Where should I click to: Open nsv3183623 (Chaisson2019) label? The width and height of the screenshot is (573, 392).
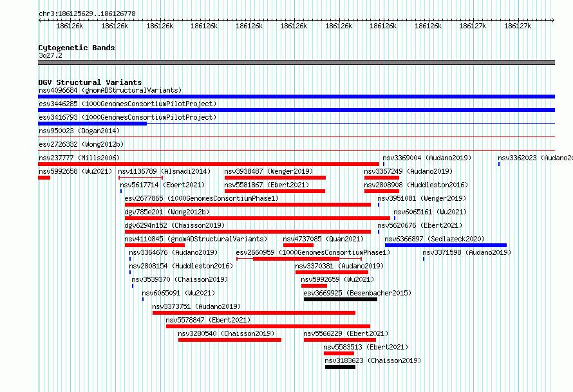point(373,360)
